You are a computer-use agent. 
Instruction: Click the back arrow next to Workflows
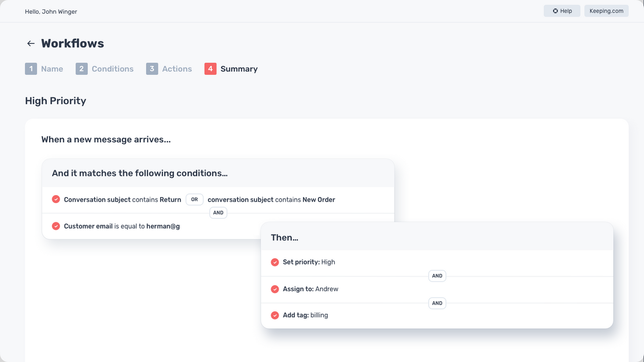coord(31,43)
